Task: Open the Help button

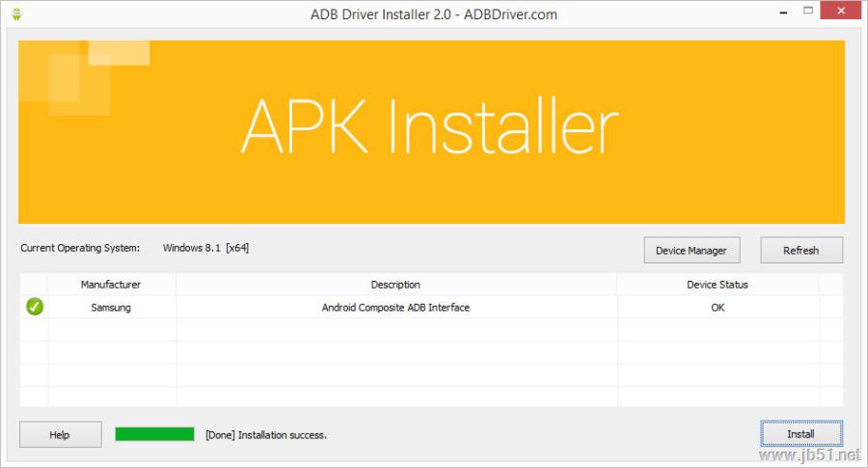Action: point(61,434)
